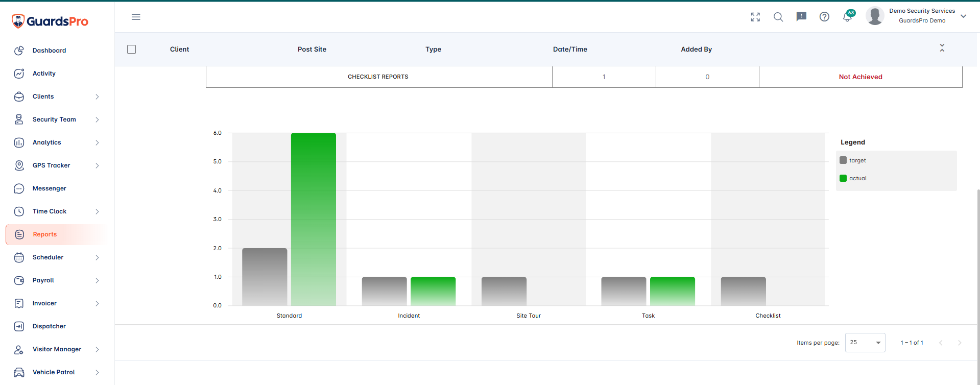This screenshot has height=385, width=980.
Task: Expand the Time Clock submenu chevron
Action: (x=97, y=211)
